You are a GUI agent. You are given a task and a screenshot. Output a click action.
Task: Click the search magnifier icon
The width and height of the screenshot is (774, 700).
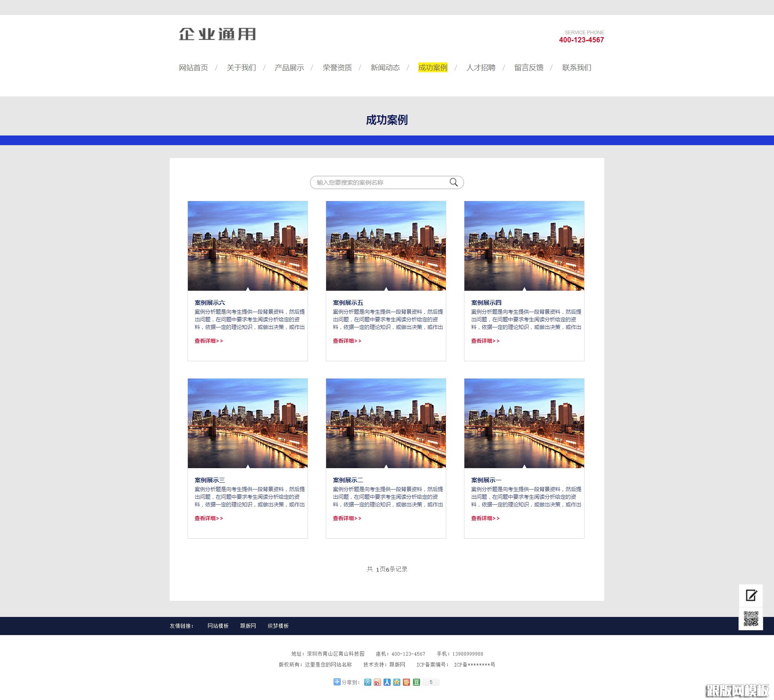click(454, 182)
